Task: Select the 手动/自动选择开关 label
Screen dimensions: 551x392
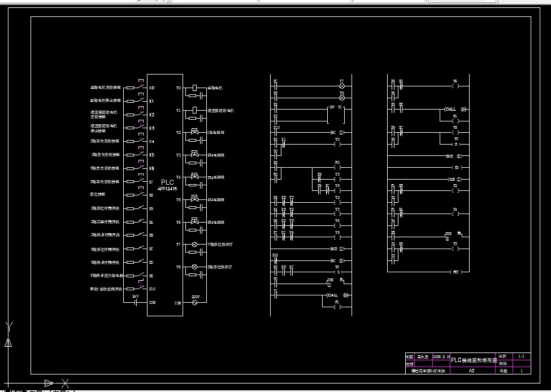Action: pos(106,289)
